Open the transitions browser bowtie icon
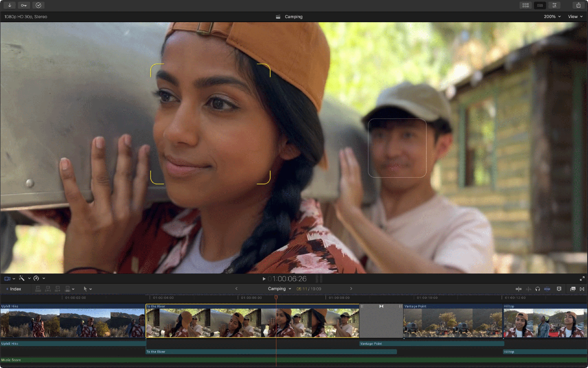 [x=582, y=289]
